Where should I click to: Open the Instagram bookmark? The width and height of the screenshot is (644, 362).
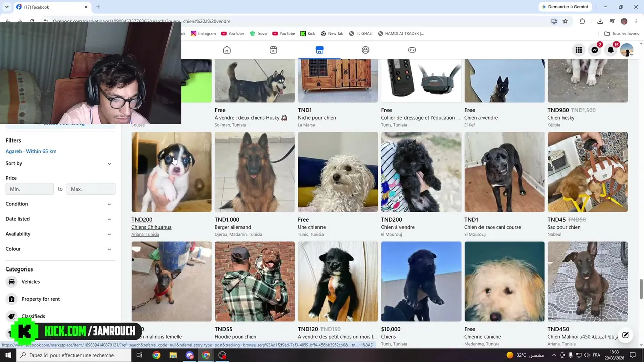[x=203, y=34]
